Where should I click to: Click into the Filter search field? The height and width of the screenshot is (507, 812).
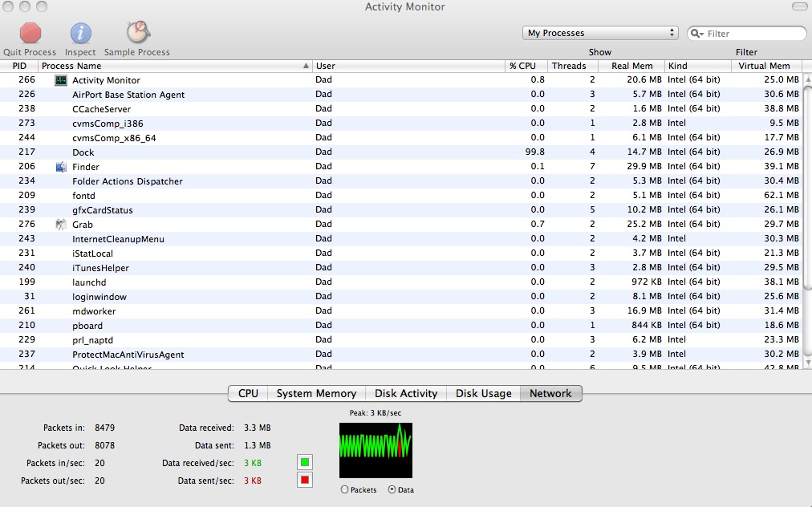[x=747, y=34]
